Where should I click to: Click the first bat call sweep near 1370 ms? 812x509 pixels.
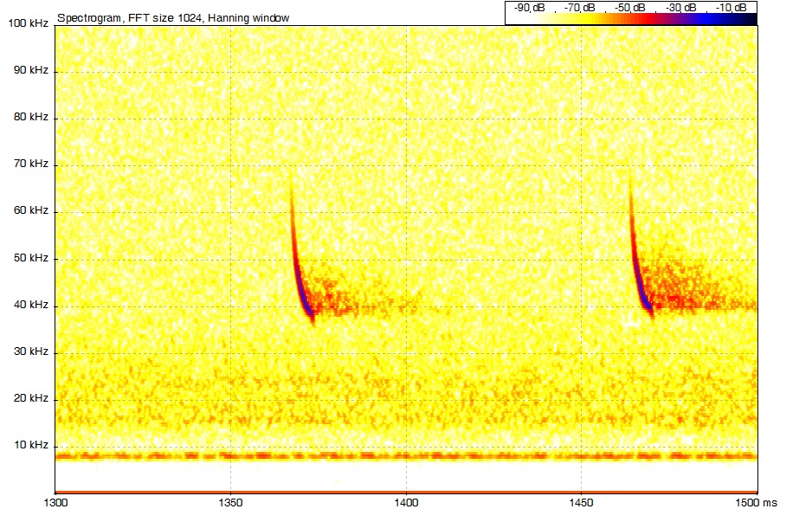(301, 251)
